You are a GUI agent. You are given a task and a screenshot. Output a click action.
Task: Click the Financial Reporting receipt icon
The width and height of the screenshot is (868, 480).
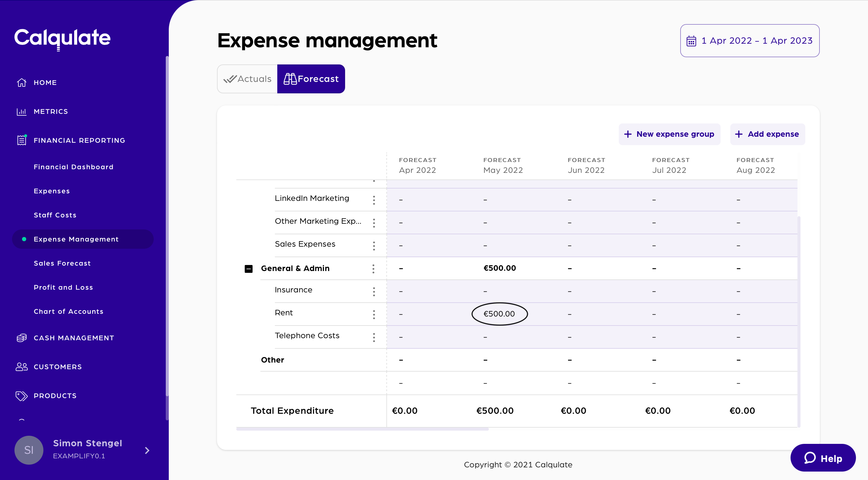(22, 140)
